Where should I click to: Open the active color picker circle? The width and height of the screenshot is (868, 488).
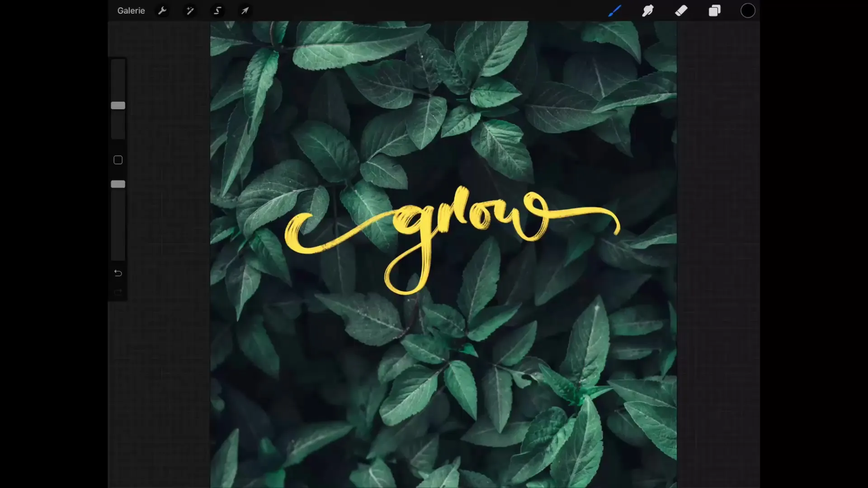click(x=748, y=10)
